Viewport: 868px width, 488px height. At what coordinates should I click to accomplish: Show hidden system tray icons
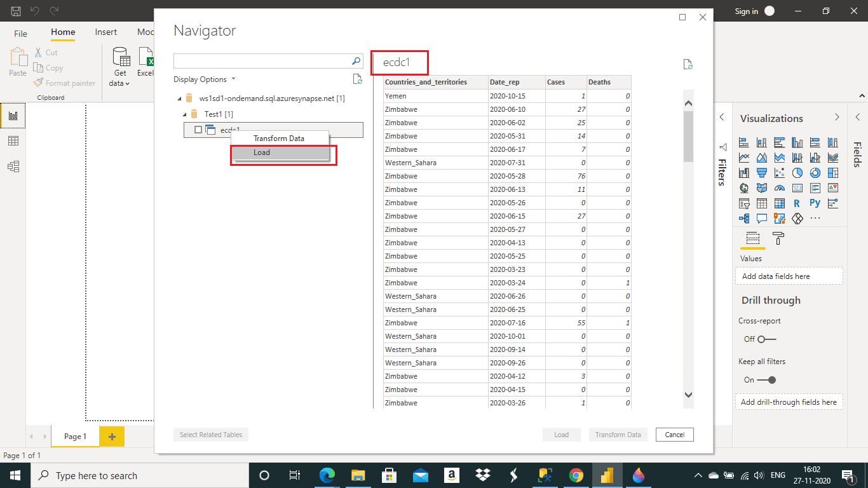[x=698, y=475]
